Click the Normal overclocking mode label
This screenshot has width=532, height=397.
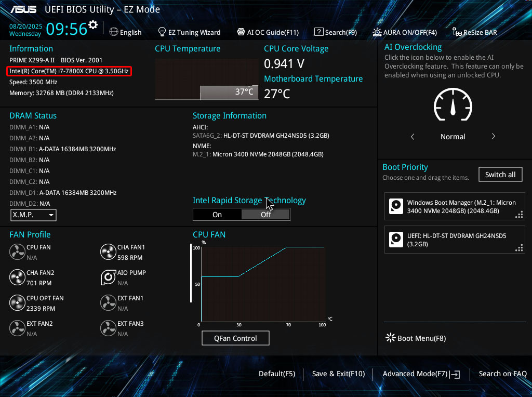pos(453,137)
